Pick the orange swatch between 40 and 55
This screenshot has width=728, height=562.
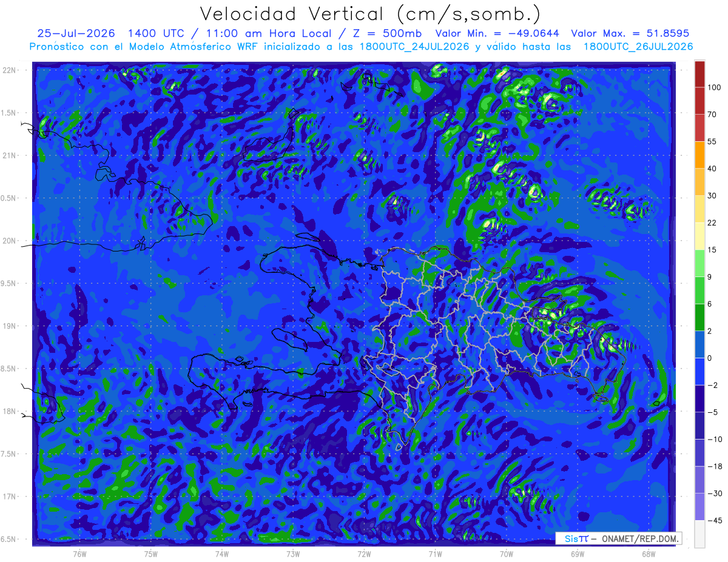click(x=700, y=155)
